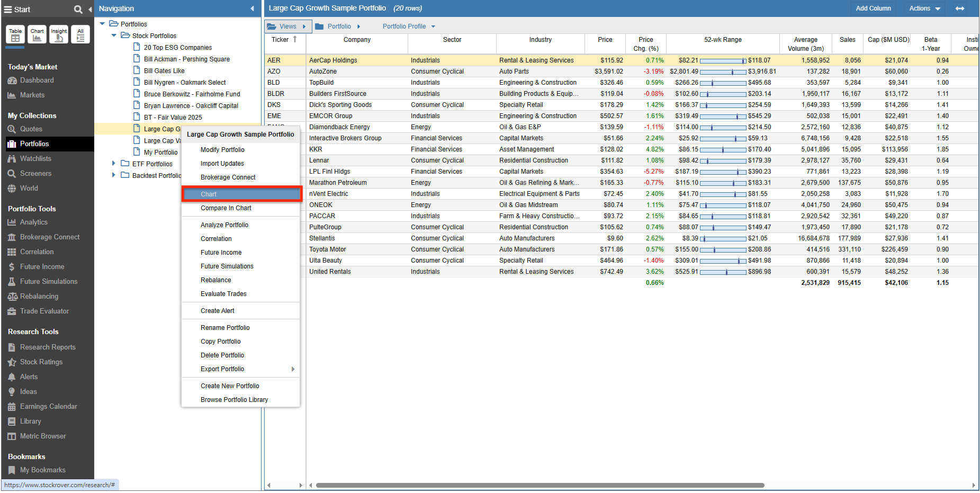Collapse the Stock Portfolios folder
The height and width of the screenshot is (493, 980).
point(114,35)
